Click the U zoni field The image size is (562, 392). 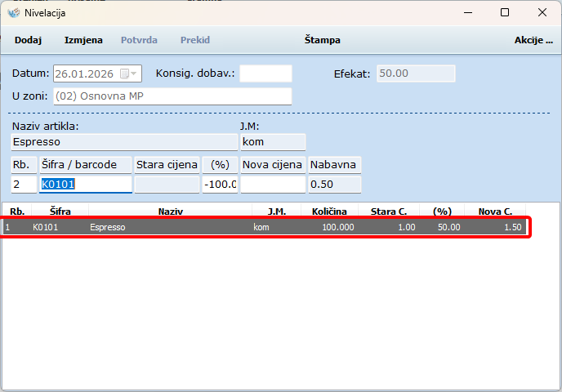tap(172, 96)
